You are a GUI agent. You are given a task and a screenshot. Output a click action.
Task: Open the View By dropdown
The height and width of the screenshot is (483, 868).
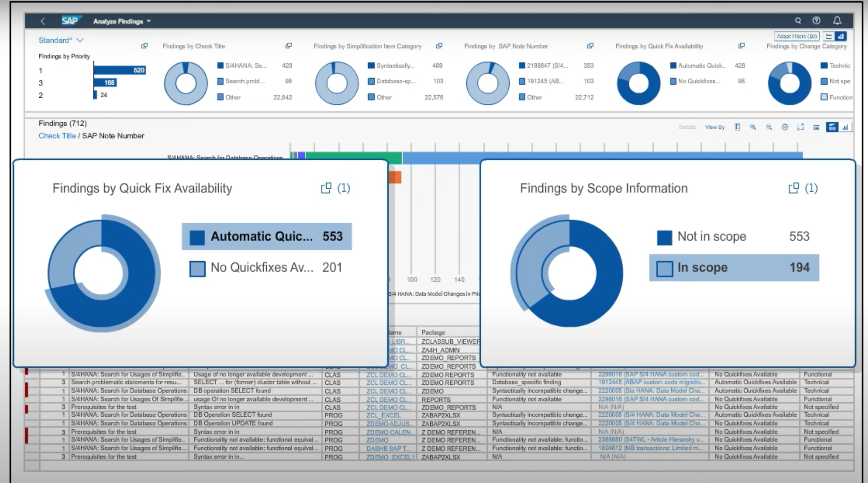pyautogui.click(x=715, y=127)
